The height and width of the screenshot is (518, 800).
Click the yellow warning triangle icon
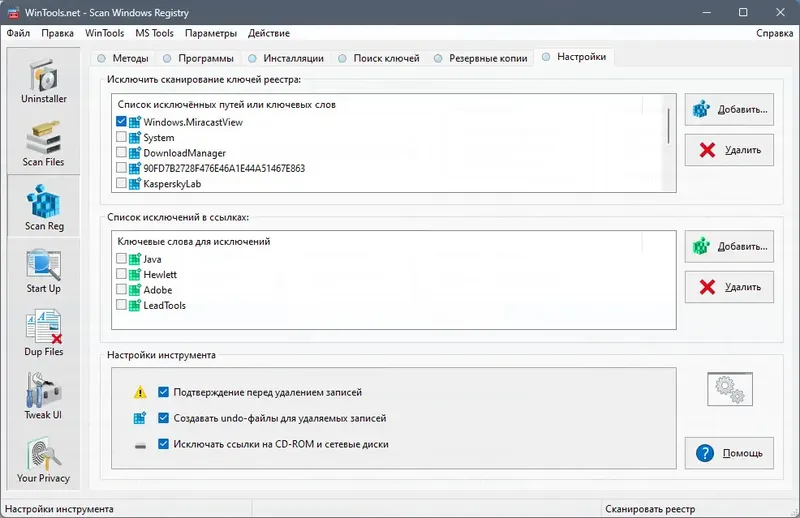(140, 392)
